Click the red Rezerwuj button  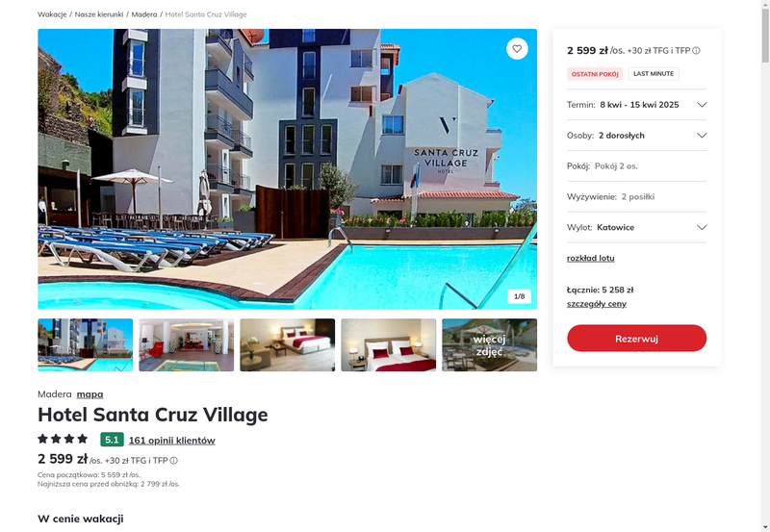[636, 338]
